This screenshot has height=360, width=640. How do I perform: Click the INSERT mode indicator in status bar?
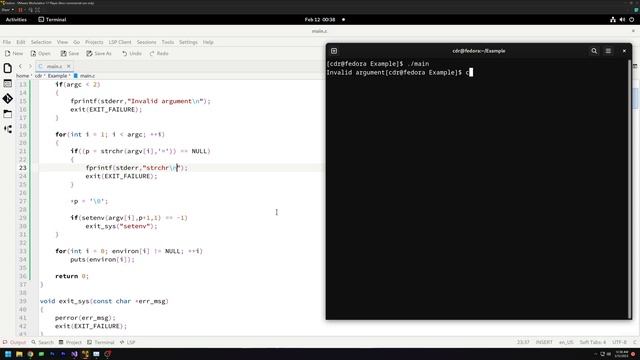[x=544, y=342]
